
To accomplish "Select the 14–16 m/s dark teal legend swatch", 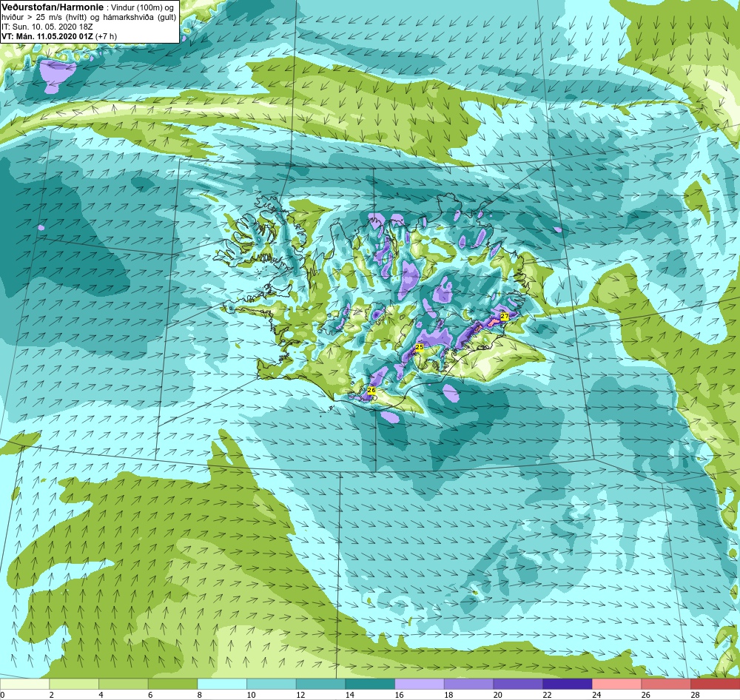I will [370, 684].
